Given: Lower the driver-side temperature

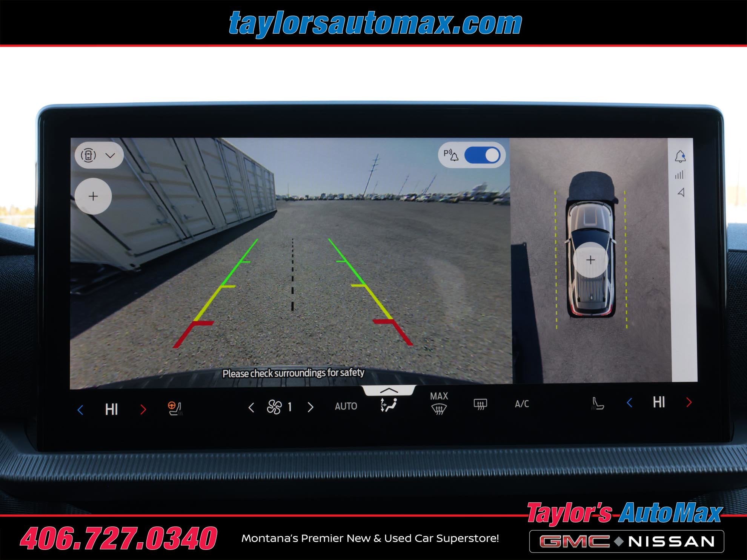Looking at the screenshot, I should (x=80, y=410).
